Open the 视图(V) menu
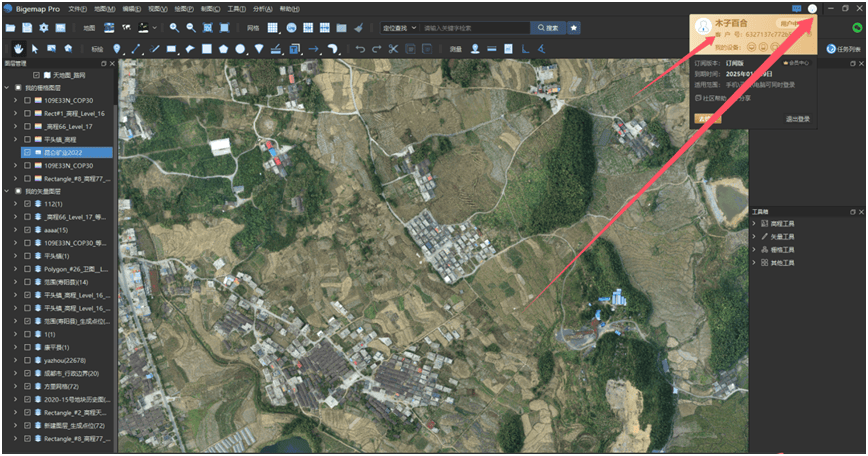The height and width of the screenshot is (456, 868). click(158, 9)
